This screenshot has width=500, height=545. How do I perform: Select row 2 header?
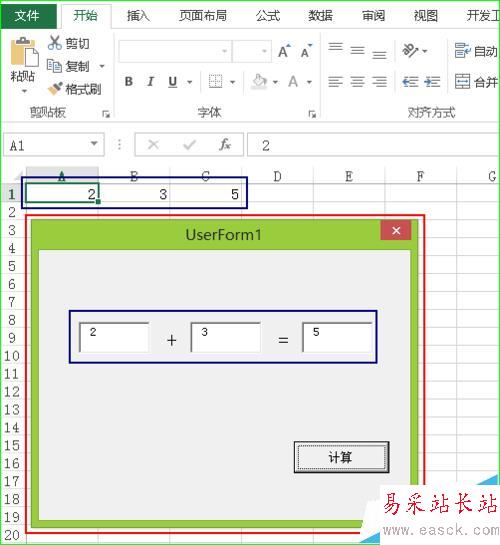point(13,212)
